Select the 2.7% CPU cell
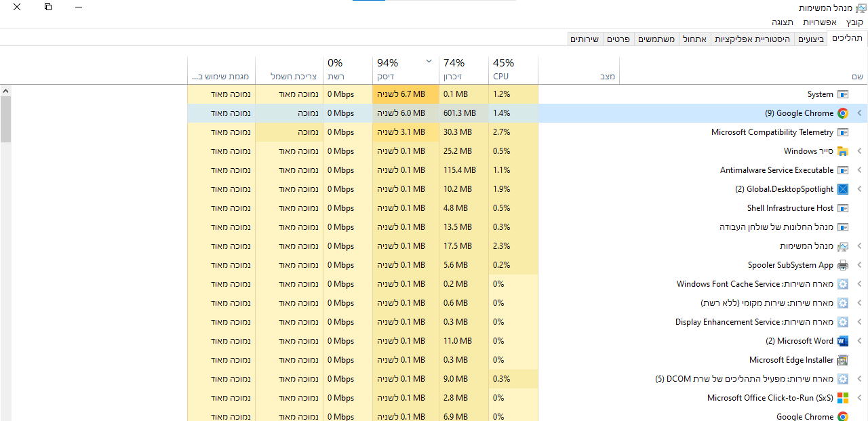Screen dimensions: 868x421 tap(513, 132)
